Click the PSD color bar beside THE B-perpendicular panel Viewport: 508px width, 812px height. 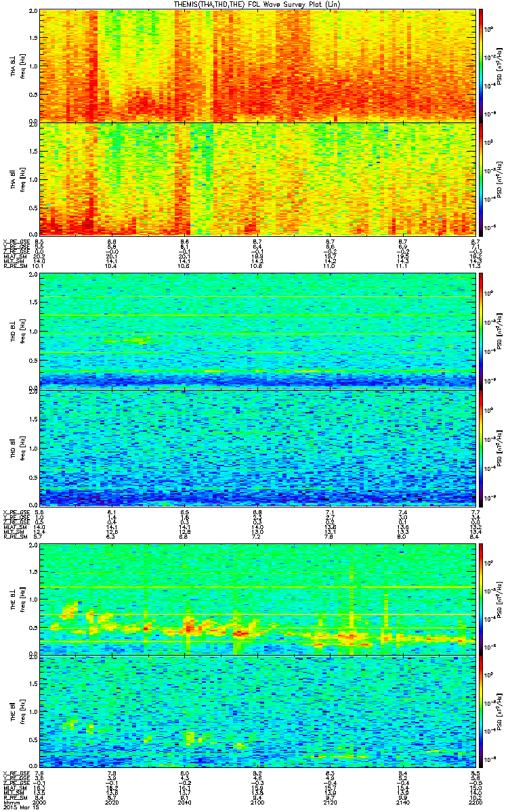pos(482,598)
